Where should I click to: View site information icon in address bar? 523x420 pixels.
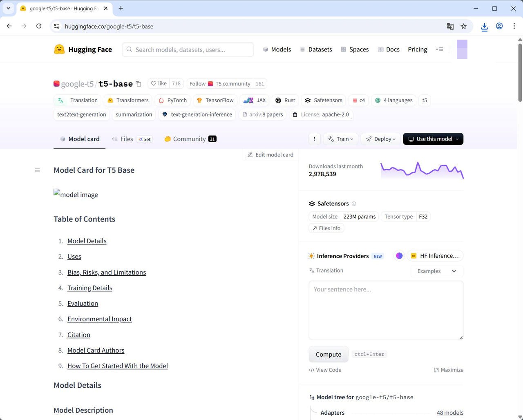[x=57, y=26]
